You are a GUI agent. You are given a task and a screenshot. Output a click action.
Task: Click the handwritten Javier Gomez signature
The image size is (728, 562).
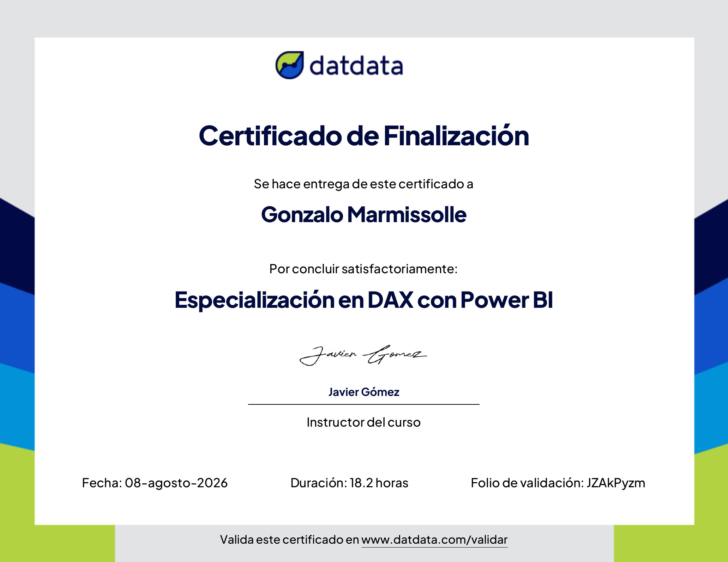coord(363,355)
